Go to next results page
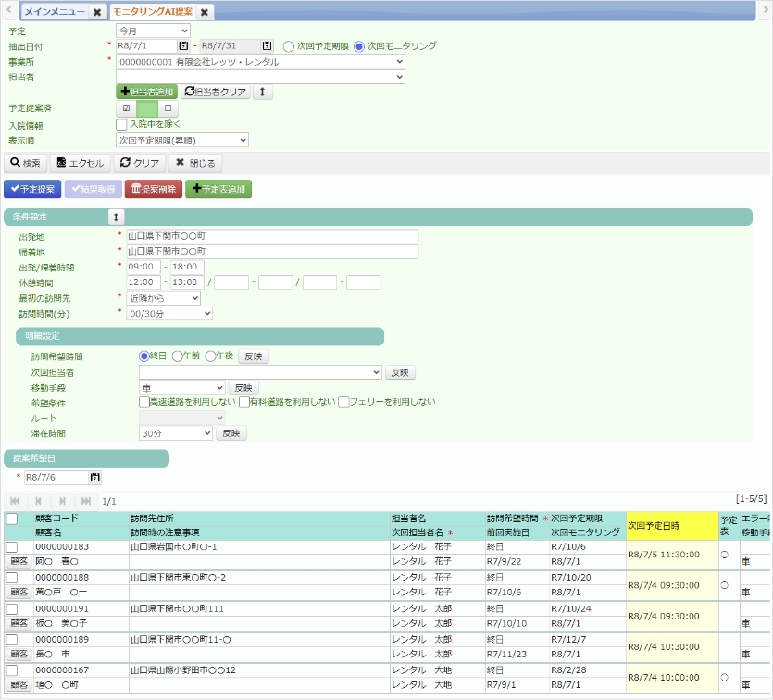Screen dimensions: 773x700 pos(62,501)
